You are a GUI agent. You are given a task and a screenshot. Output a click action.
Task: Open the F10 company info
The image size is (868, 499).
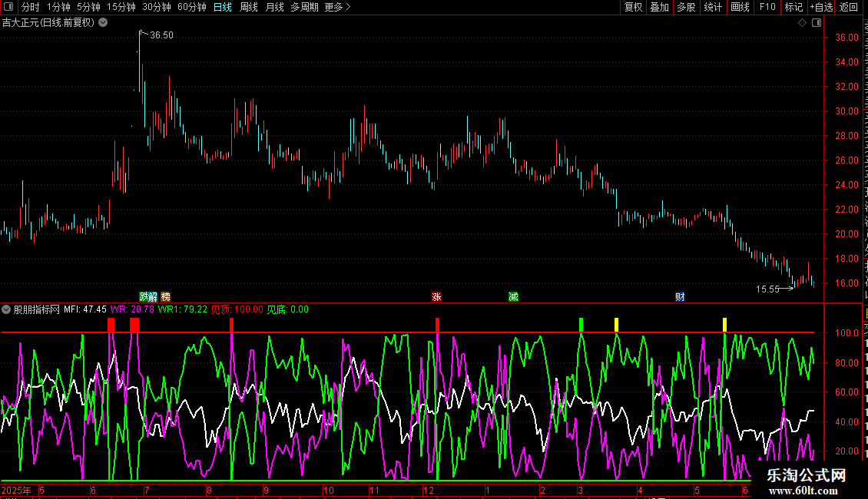pyautogui.click(x=767, y=7)
